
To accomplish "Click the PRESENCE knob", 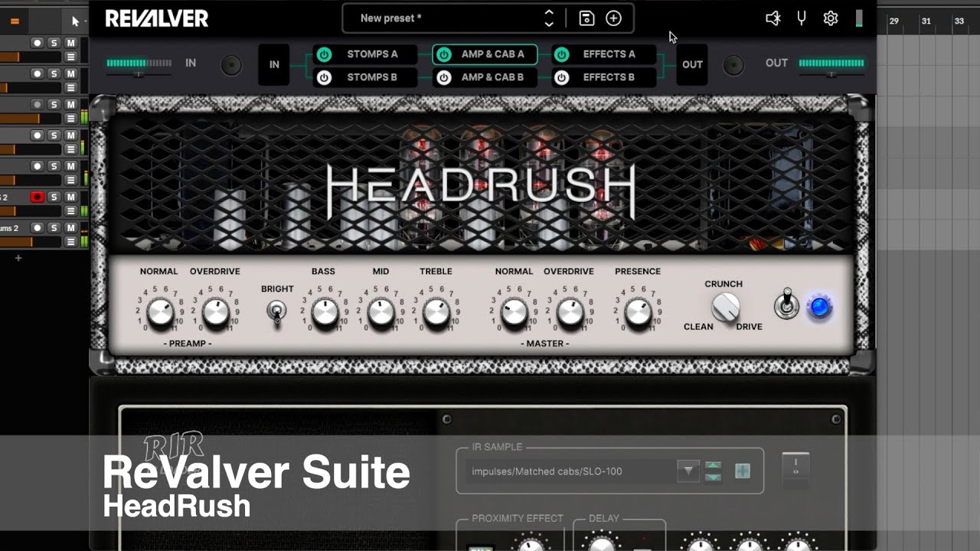I will coord(638,311).
